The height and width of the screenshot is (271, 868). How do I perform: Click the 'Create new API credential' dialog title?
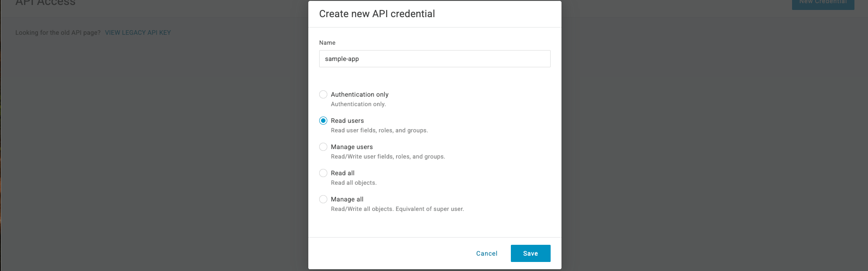377,14
